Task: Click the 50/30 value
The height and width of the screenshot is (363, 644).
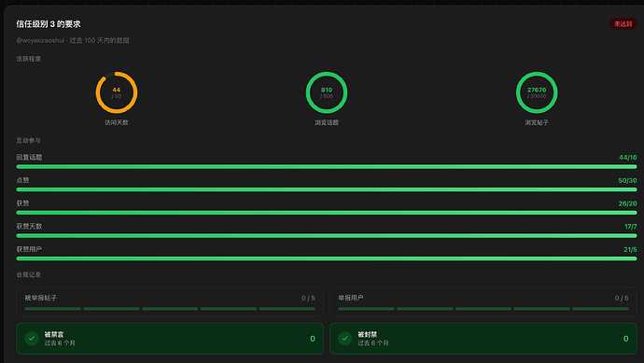Action: point(627,180)
